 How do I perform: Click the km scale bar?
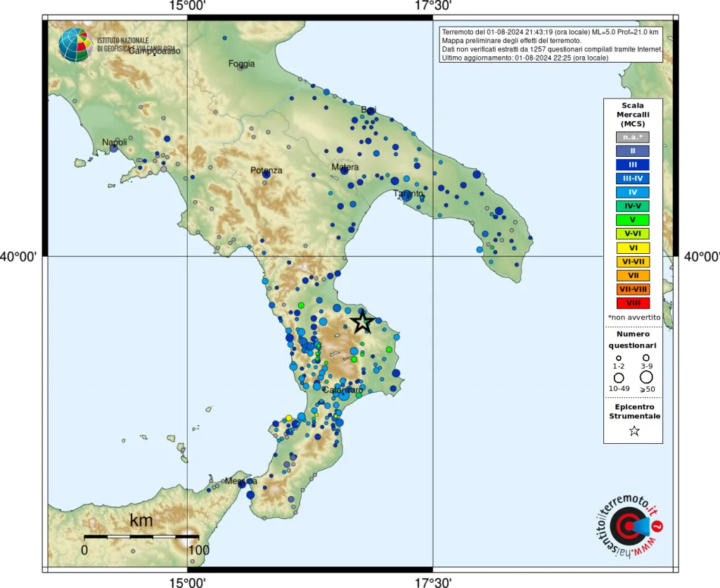141,537
